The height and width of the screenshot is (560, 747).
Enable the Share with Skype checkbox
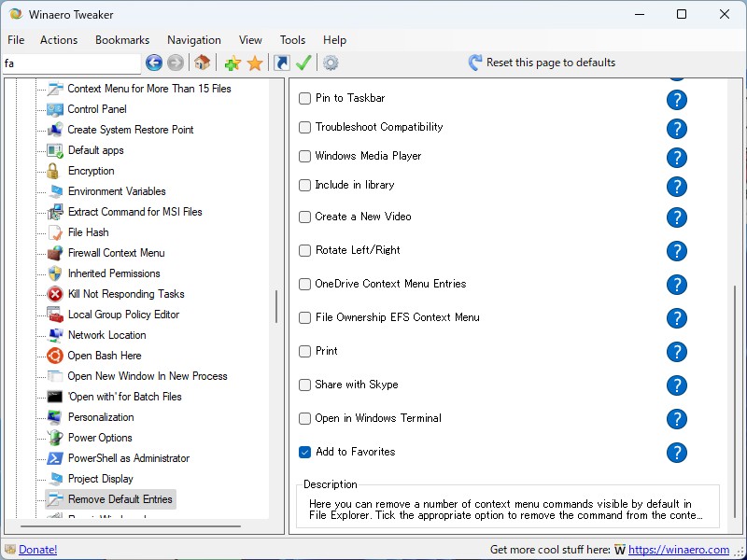tap(304, 385)
